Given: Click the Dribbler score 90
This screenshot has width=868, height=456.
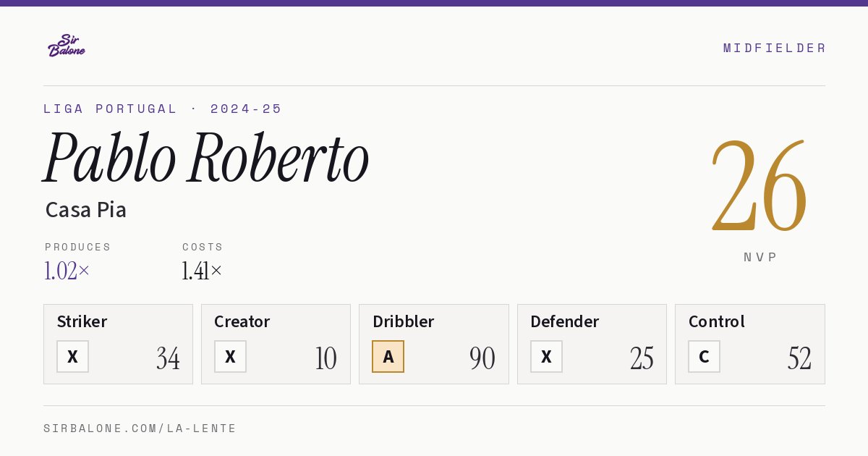Looking at the screenshot, I should (x=482, y=358).
